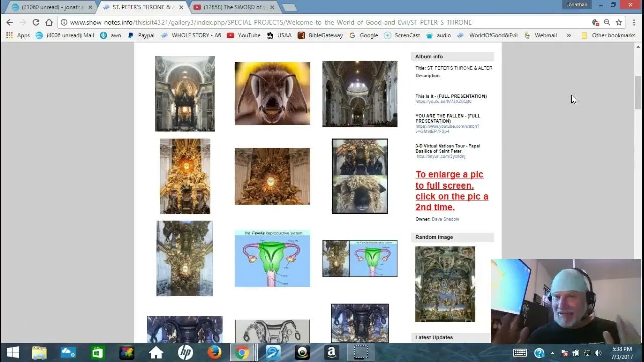Screen dimensions: 644x362
Task: Open the audio bookmark
Action: click(x=438, y=35)
